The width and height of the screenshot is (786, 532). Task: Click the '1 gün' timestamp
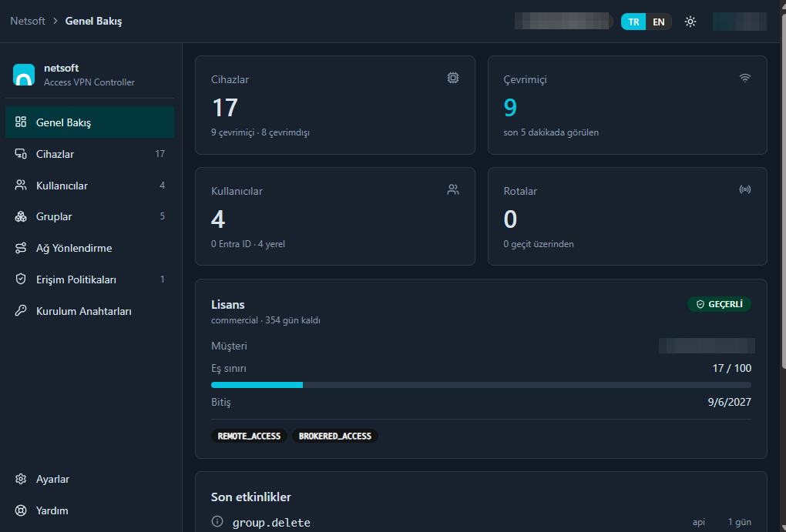point(740,522)
